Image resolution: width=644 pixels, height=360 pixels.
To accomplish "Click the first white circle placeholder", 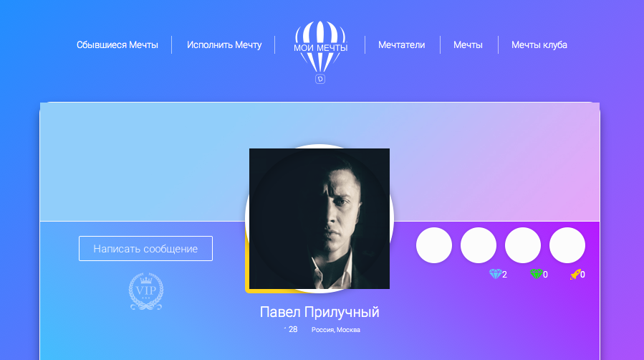I will 434,245.
